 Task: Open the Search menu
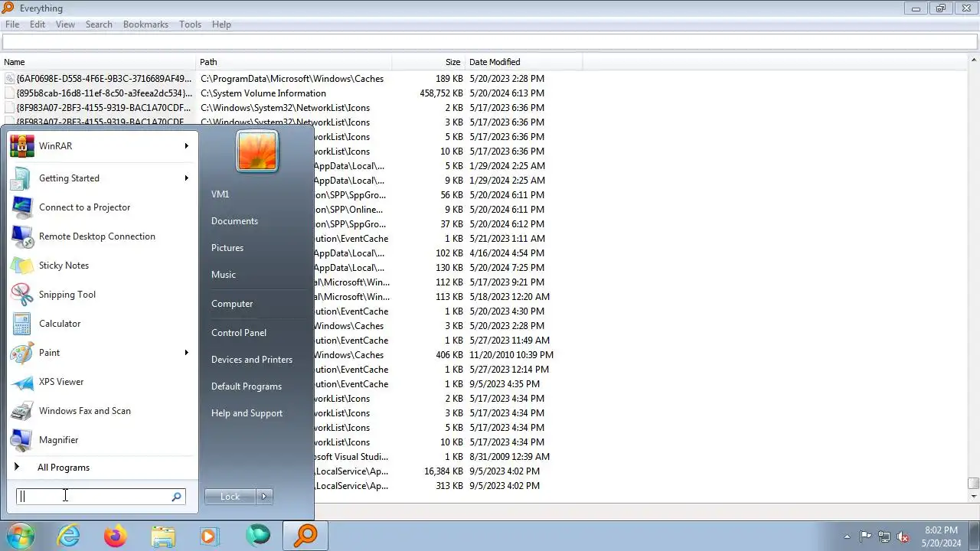pyautogui.click(x=99, y=24)
